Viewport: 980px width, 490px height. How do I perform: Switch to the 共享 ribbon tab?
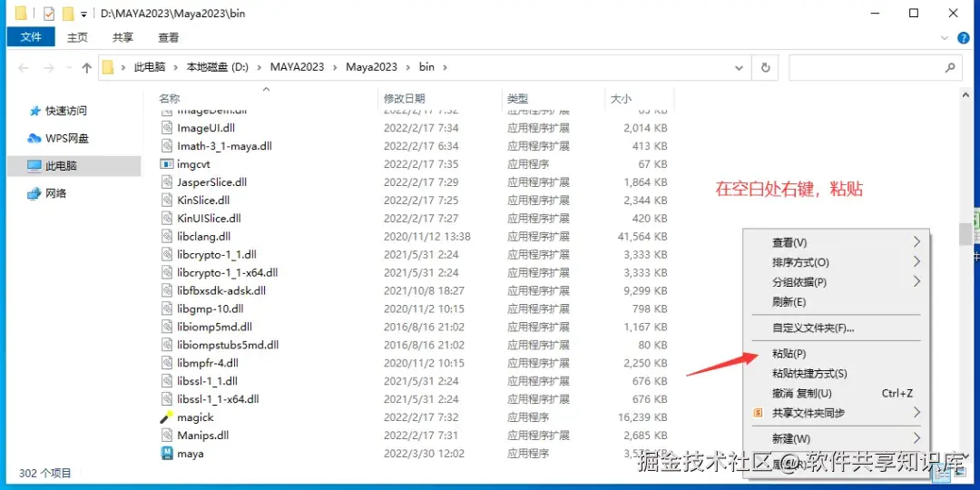122,37
